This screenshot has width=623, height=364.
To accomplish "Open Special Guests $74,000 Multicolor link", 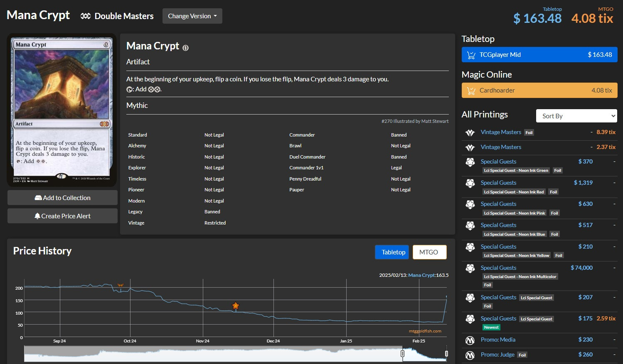I will pos(498,268).
